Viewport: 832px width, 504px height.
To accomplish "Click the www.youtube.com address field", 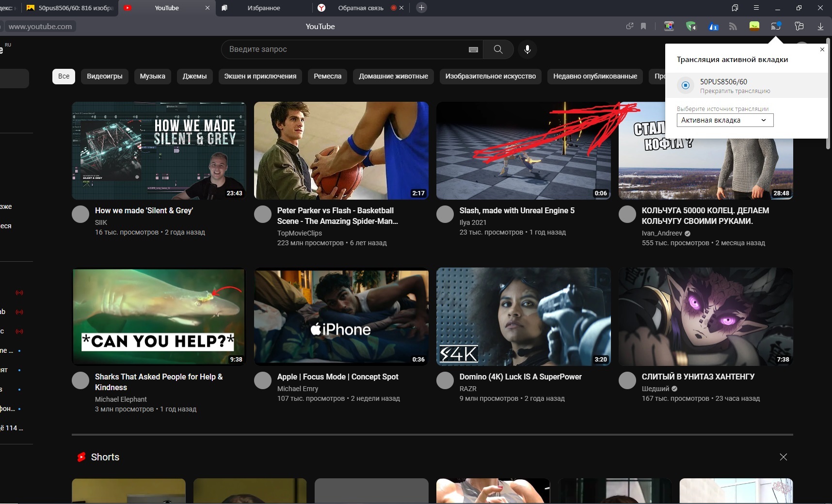I will pos(40,26).
